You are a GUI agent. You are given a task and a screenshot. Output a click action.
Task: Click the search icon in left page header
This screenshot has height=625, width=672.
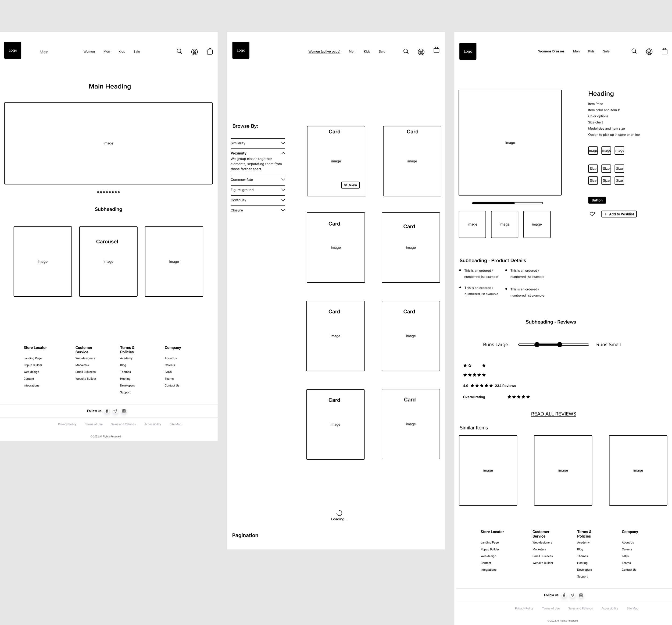[x=179, y=51]
